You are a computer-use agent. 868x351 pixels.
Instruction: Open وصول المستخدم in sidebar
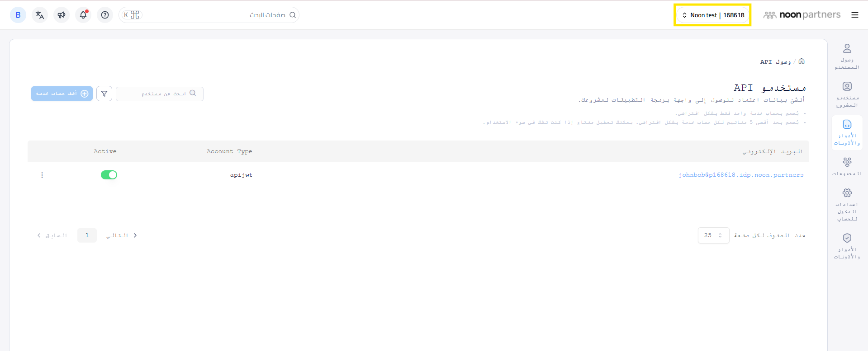(x=847, y=56)
